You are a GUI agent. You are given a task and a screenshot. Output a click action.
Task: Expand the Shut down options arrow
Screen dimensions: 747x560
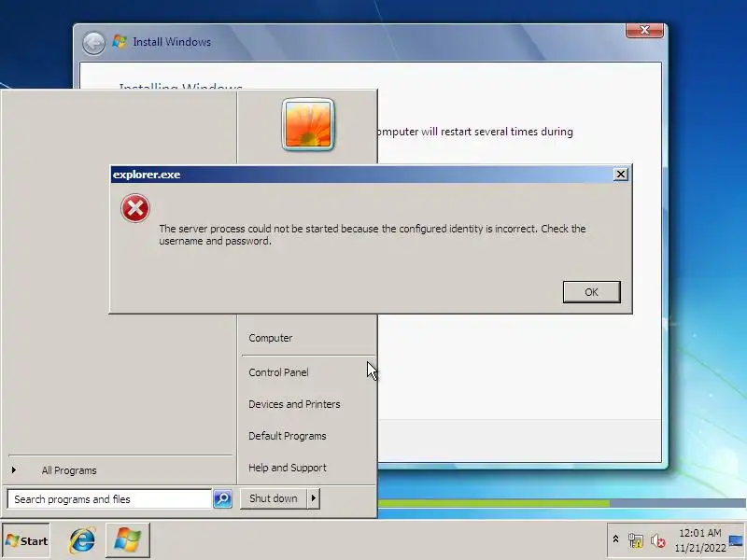tap(314, 498)
